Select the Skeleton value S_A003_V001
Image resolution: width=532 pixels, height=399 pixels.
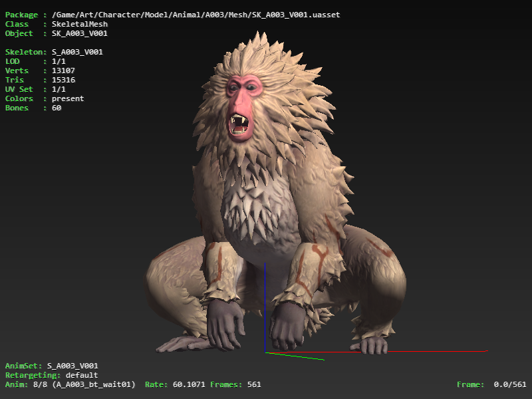[77, 53]
